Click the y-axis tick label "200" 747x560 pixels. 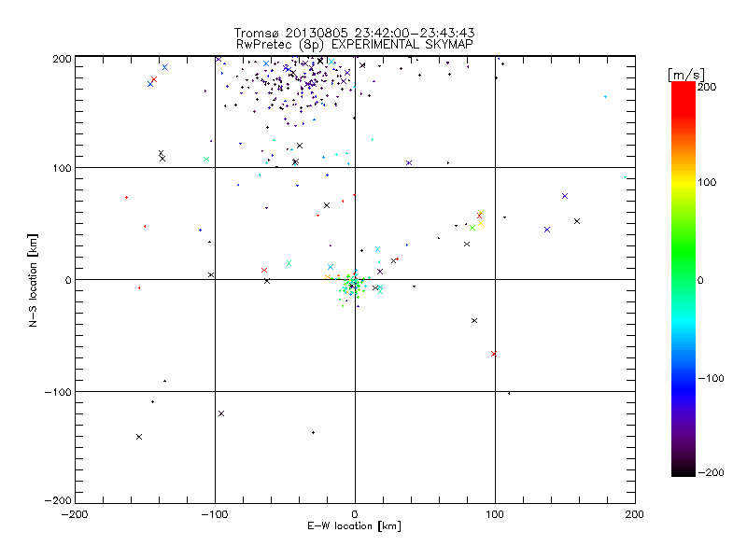click(x=63, y=59)
